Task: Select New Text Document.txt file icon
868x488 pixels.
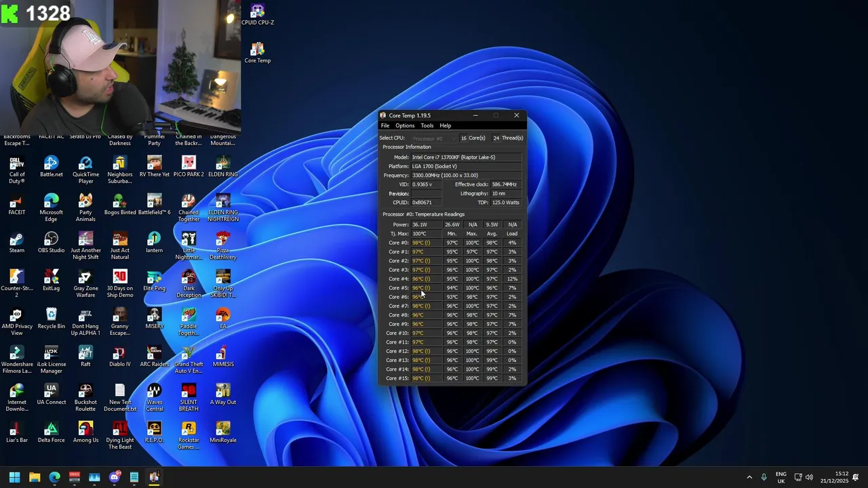Action: pos(120,398)
